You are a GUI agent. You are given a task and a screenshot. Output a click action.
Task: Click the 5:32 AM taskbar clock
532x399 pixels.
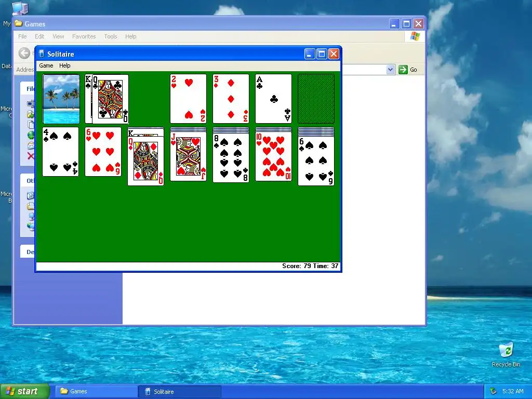(x=513, y=392)
